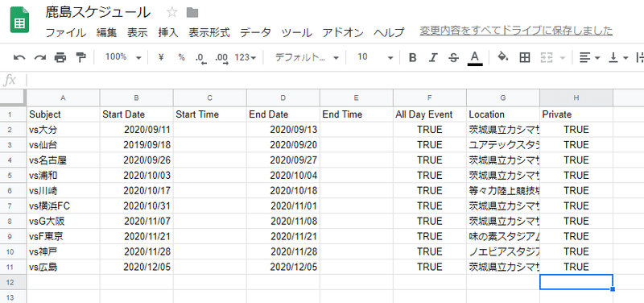The image size is (644, 303).
Task: Open the move-to-folder icon
Action: pos(192,13)
